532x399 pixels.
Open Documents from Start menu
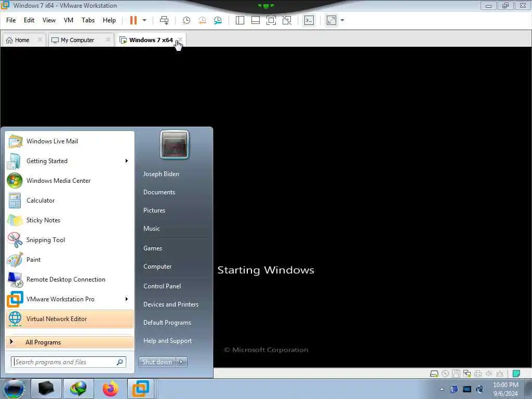tap(159, 192)
